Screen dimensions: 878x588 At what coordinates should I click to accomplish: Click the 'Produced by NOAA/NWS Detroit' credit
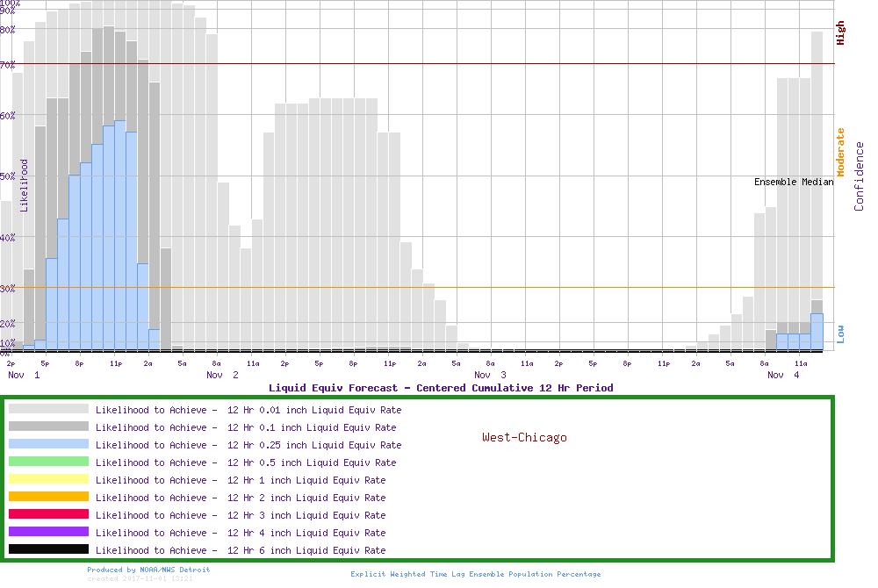coord(148,570)
